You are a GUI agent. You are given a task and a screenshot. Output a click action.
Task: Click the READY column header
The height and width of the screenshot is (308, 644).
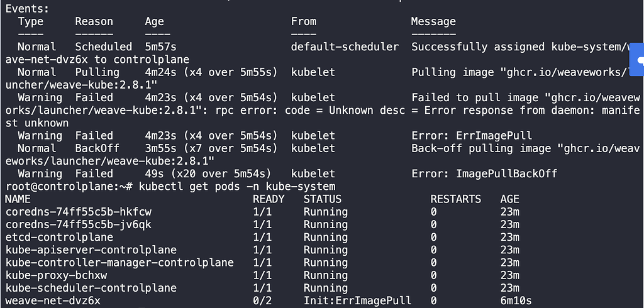click(269, 199)
